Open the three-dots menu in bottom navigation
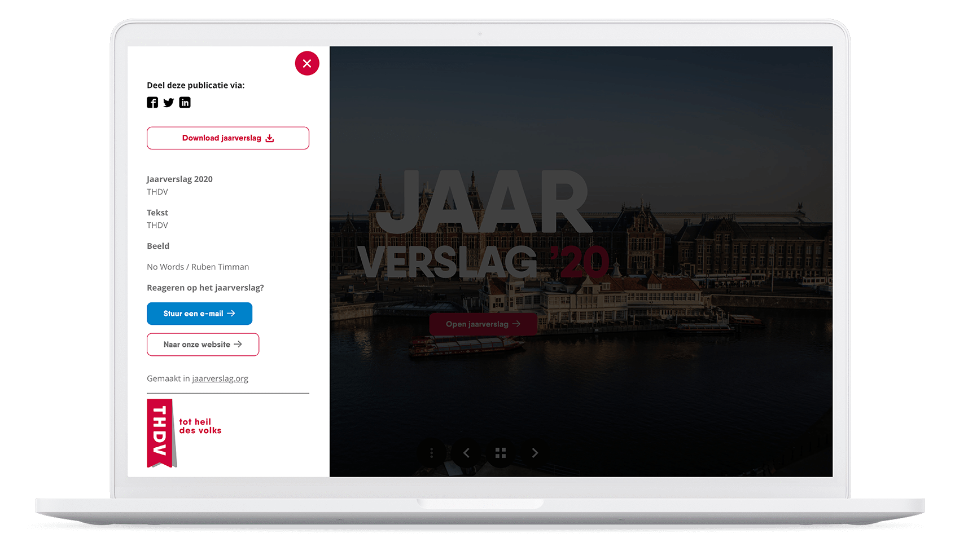The height and width of the screenshot is (560, 955). [x=431, y=453]
